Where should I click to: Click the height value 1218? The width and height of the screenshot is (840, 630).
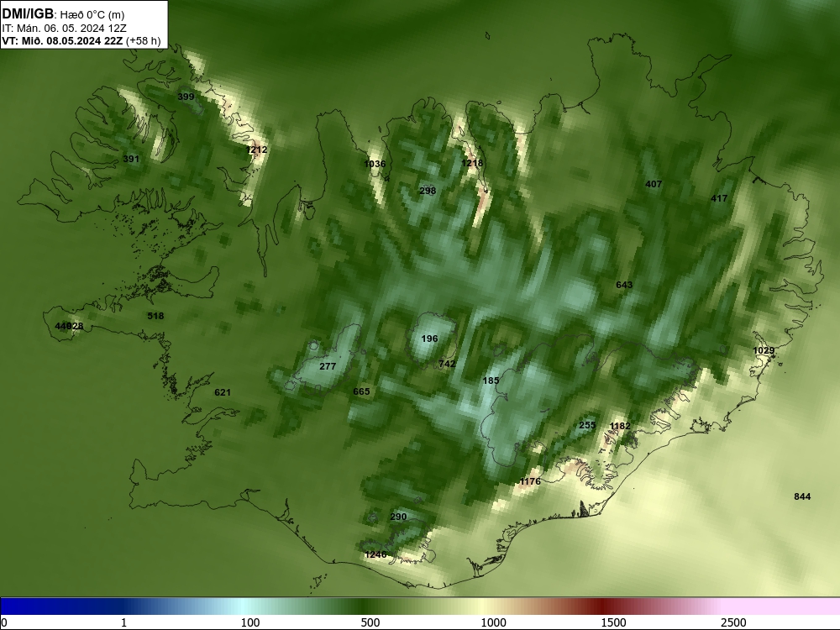(472, 163)
